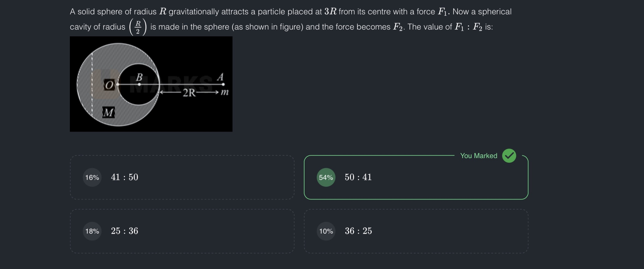Click the 54% green percentage badge

click(326, 178)
